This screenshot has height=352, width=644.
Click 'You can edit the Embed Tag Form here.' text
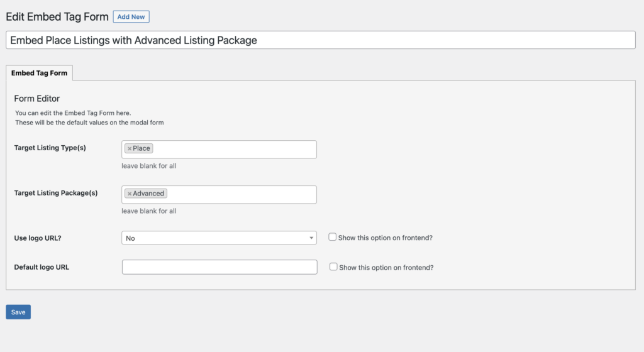pyautogui.click(x=73, y=113)
